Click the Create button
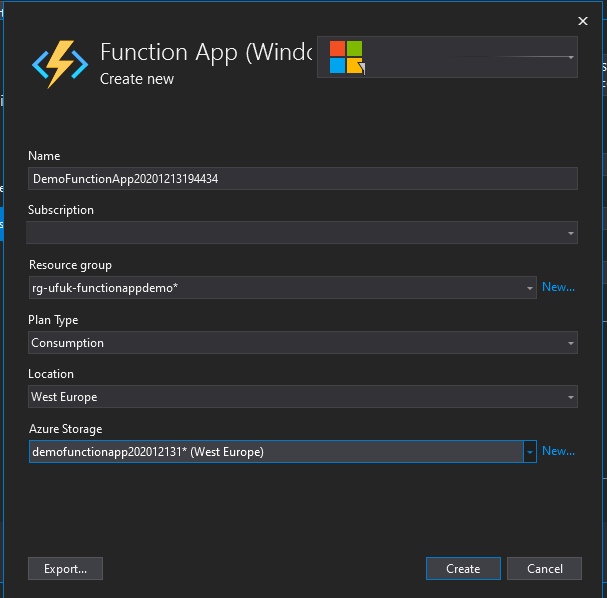607x598 pixels. point(463,569)
